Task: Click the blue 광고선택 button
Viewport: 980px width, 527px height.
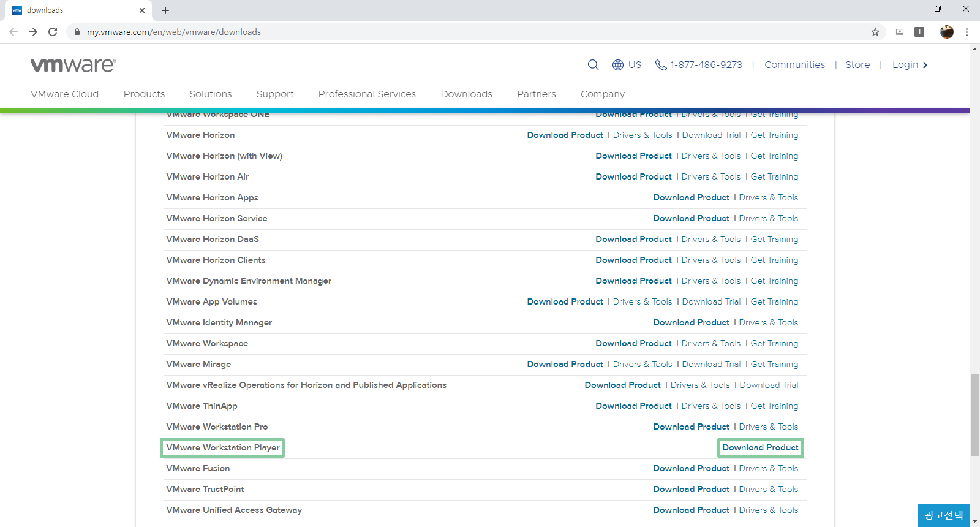Action: (943, 515)
